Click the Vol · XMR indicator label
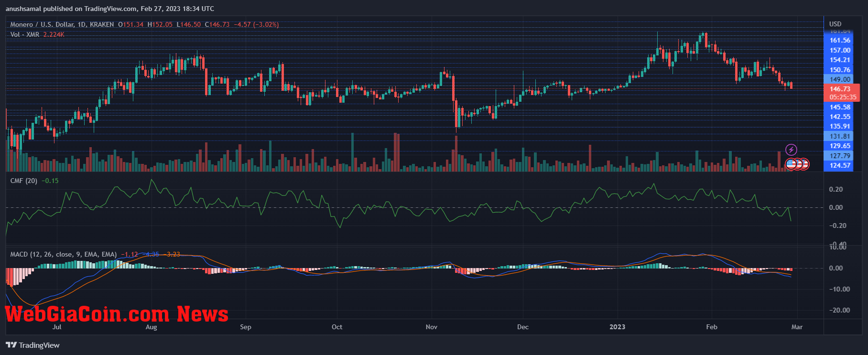This screenshot has height=355, width=868. pyautogui.click(x=25, y=34)
